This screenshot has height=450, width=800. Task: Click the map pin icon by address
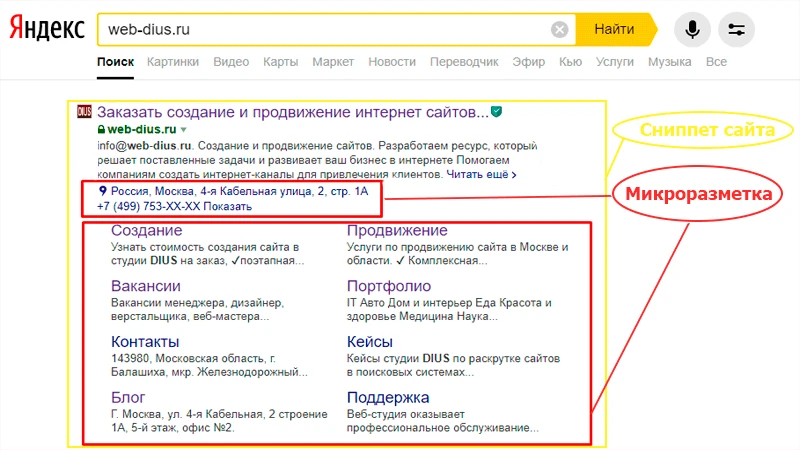(103, 191)
